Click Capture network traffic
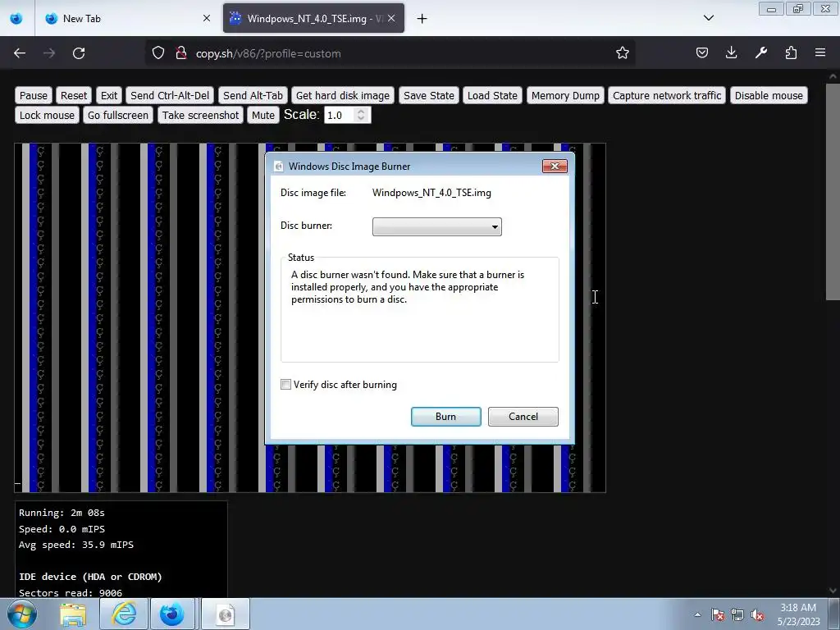 (x=667, y=95)
